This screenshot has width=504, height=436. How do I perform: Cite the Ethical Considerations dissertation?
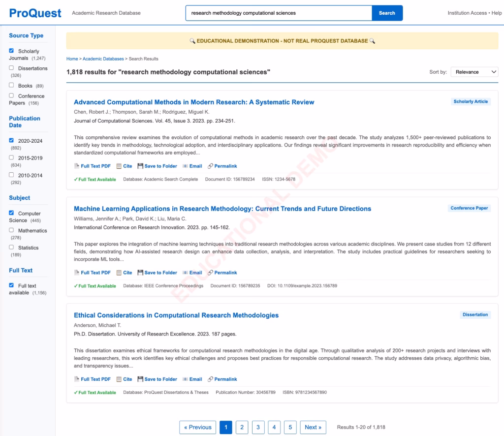point(124,379)
